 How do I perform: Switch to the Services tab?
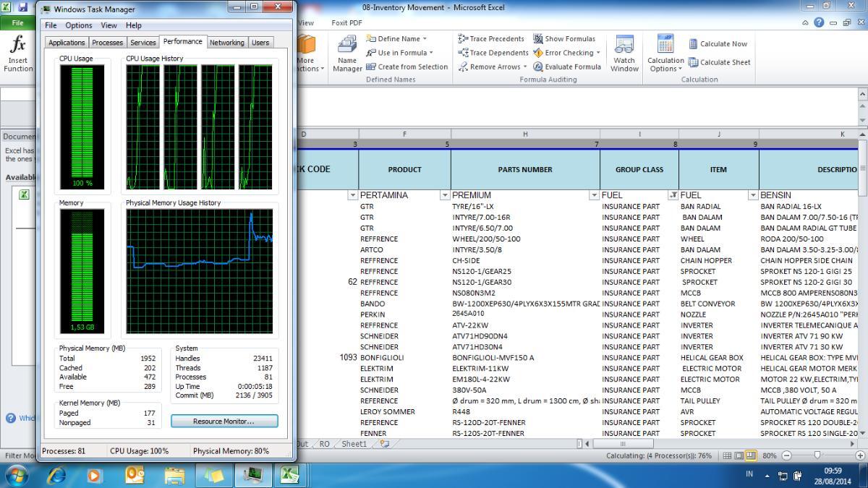coord(143,43)
